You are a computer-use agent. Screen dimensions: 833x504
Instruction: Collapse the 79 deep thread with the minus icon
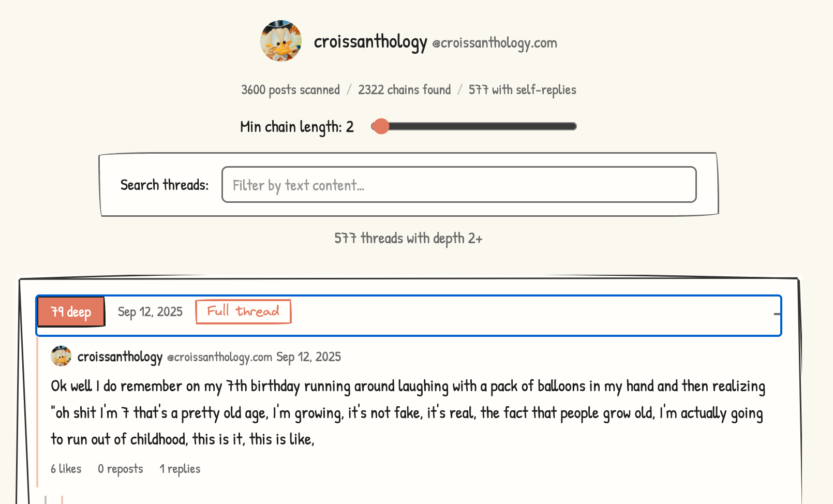click(777, 314)
